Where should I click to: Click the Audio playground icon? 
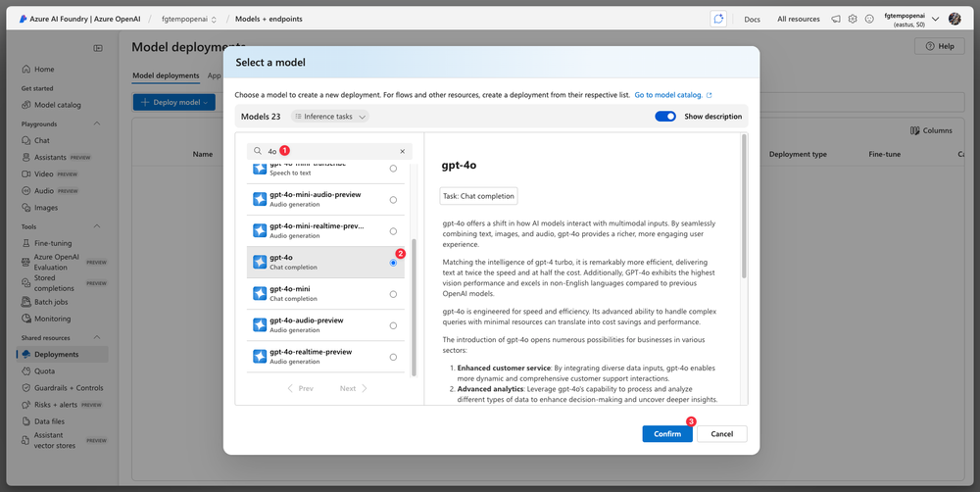pos(26,191)
